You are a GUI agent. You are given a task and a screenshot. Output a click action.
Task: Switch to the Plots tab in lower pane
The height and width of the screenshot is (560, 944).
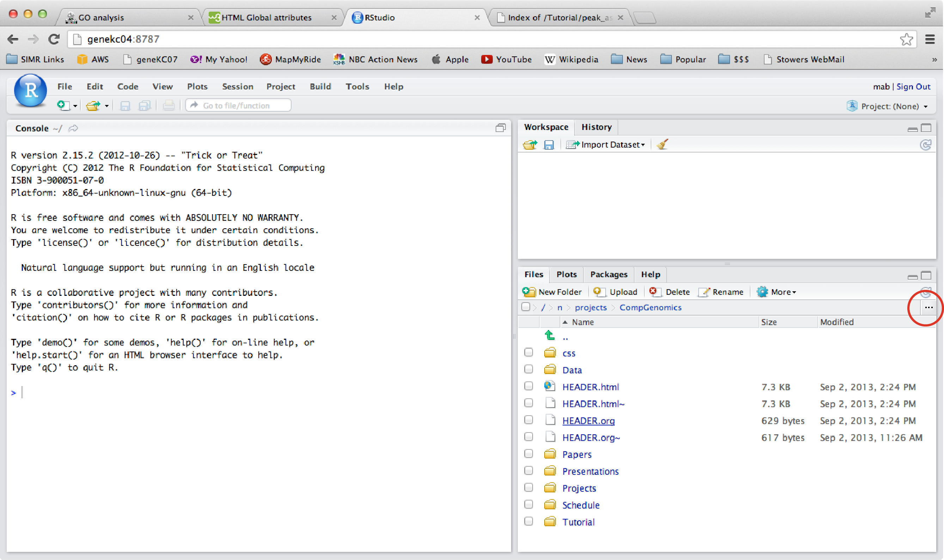point(566,274)
